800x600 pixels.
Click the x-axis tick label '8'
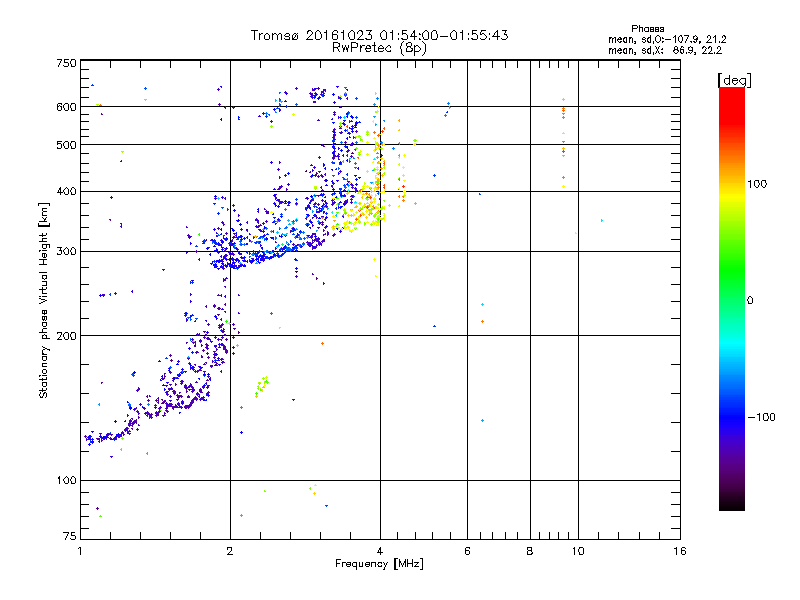tap(530, 551)
